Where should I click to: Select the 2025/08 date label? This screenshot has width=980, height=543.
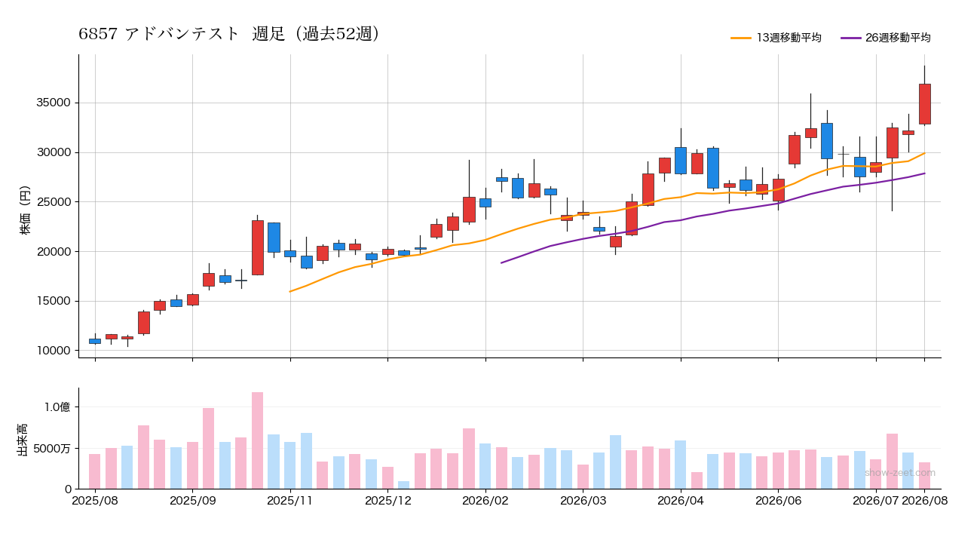(x=95, y=499)
